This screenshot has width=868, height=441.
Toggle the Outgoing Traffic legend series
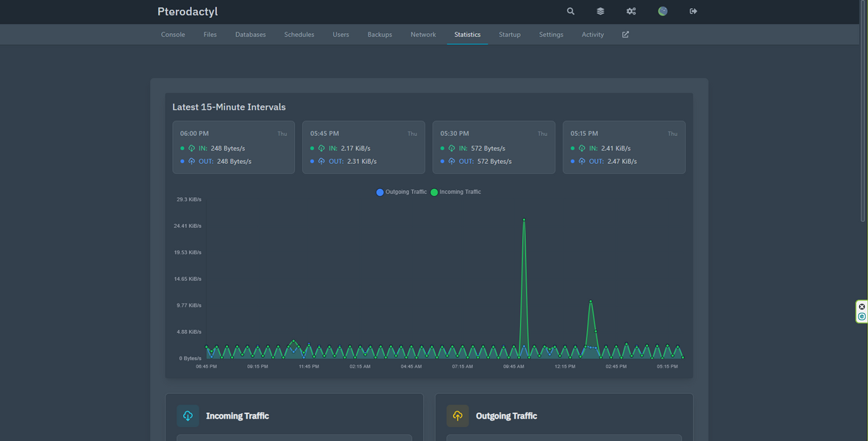[402, 192]
